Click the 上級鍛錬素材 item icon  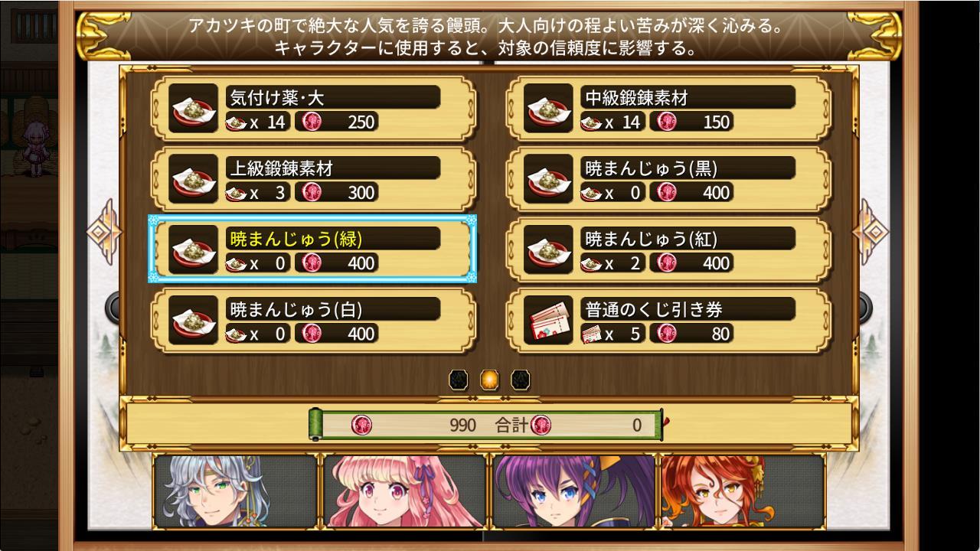(x=193, y=178)
